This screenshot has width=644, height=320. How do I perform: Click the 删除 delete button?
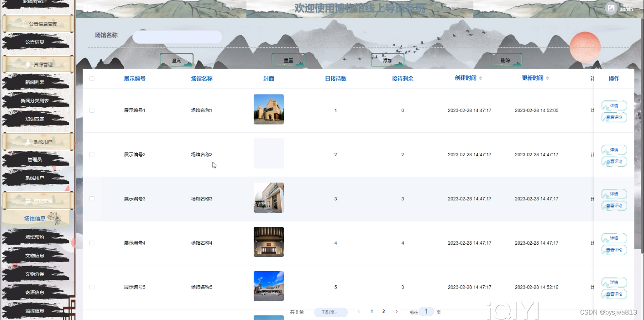coord(505,60)
